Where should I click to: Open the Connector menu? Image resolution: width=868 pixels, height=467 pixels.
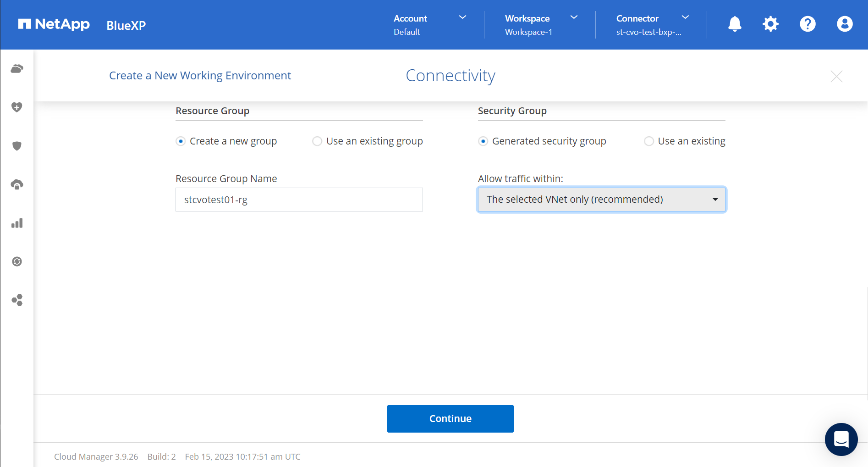(x=685, y=17)
